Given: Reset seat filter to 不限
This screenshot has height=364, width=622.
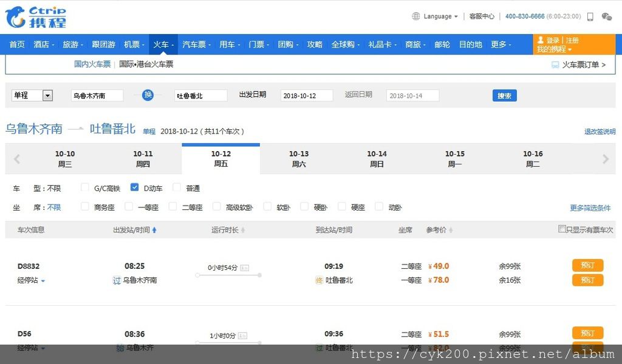Looking at the screenshot, I should pyautogui.click(x=54, y=207).
